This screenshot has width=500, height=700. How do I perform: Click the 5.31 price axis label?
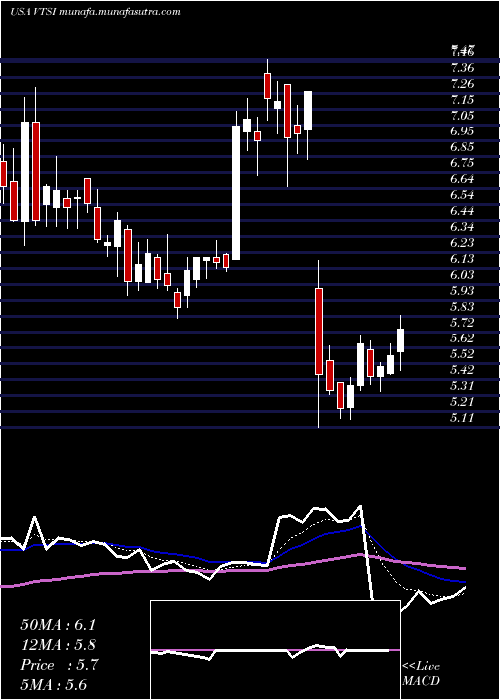coord(462,386)
